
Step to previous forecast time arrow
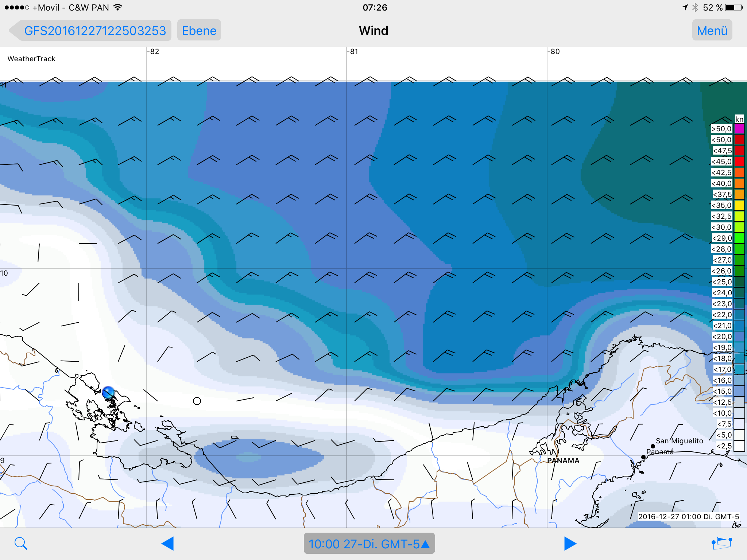point(167,543)
